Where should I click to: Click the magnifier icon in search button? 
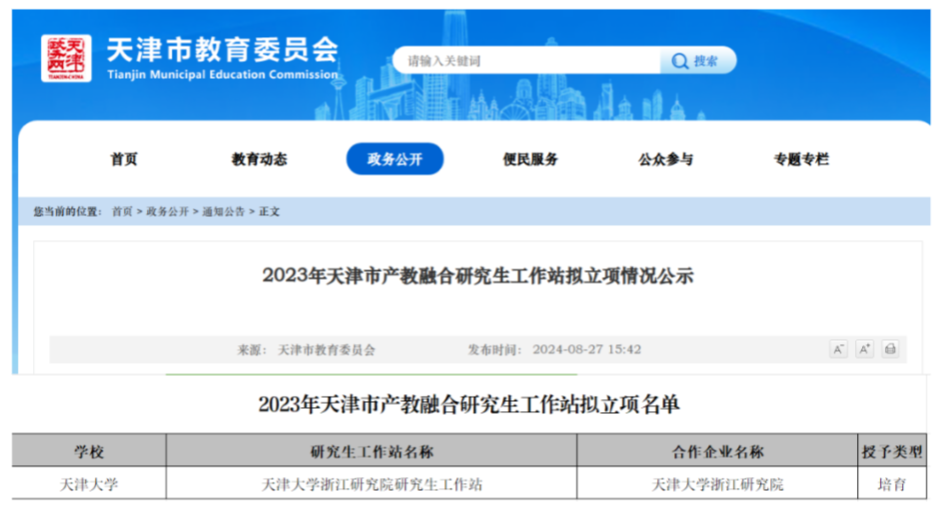[x=680, y=61]
